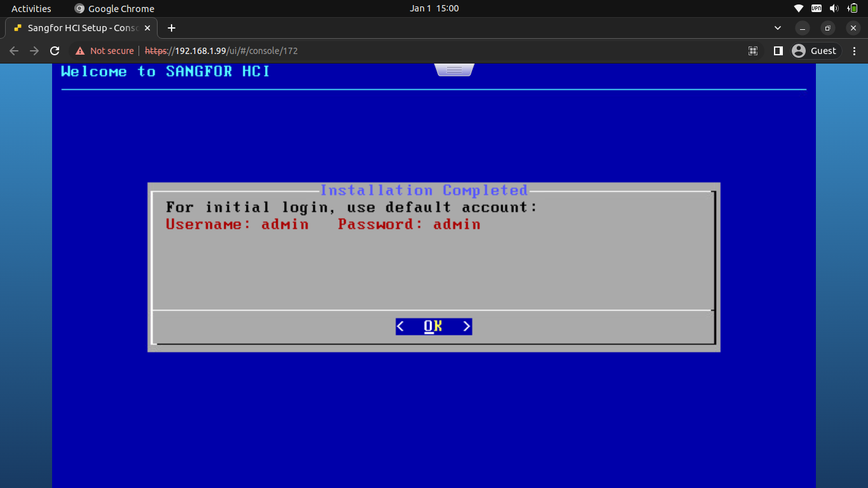Click the browser Back arrow

pos(14,51)
